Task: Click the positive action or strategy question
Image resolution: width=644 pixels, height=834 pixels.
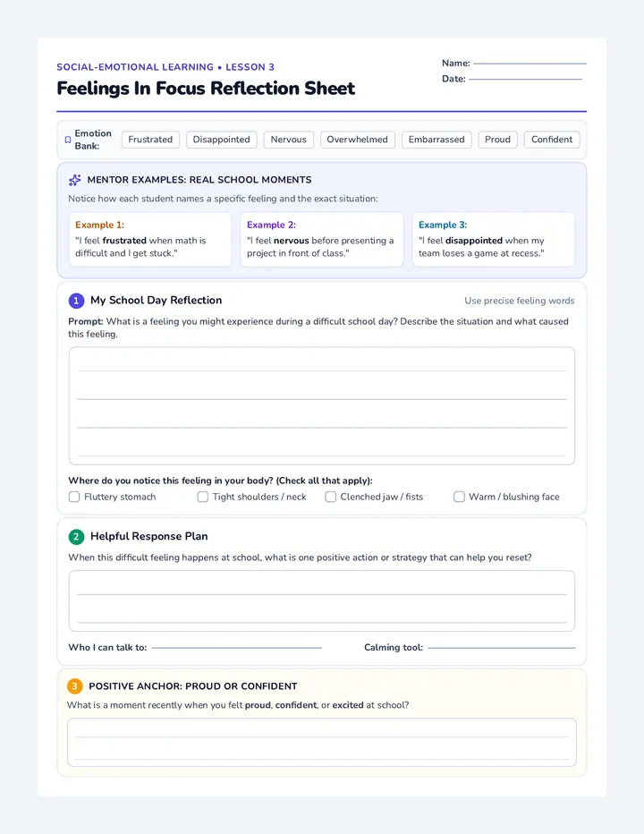Action: pos(300,557)
